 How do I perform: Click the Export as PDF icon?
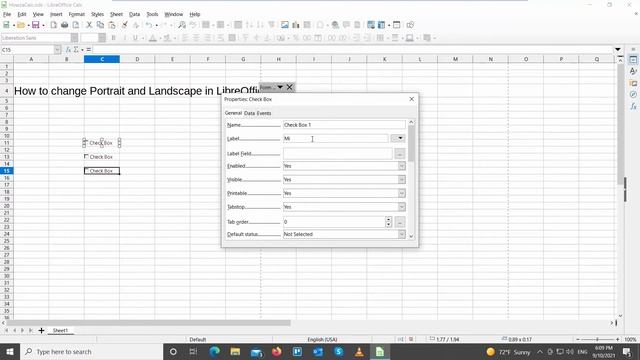click(x=53, y=25)
